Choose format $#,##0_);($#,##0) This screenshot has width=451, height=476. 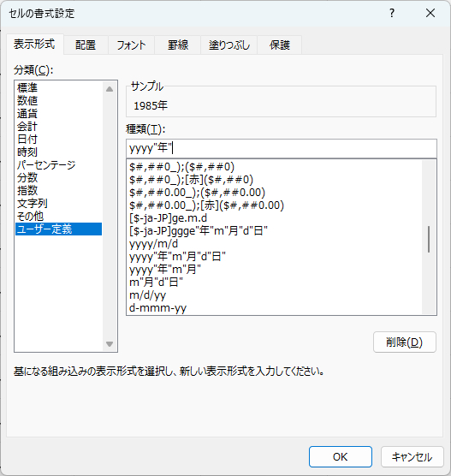click(x=275, y=167)
